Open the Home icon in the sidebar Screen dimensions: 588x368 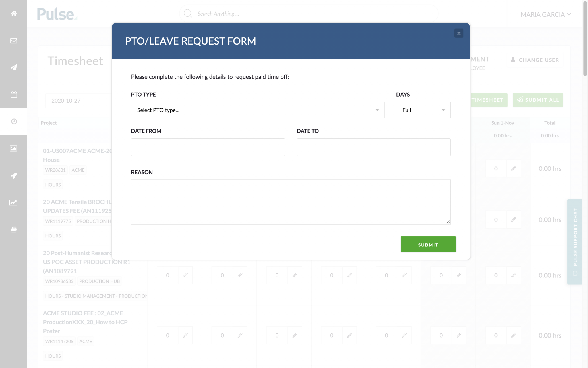click(13, 14)
